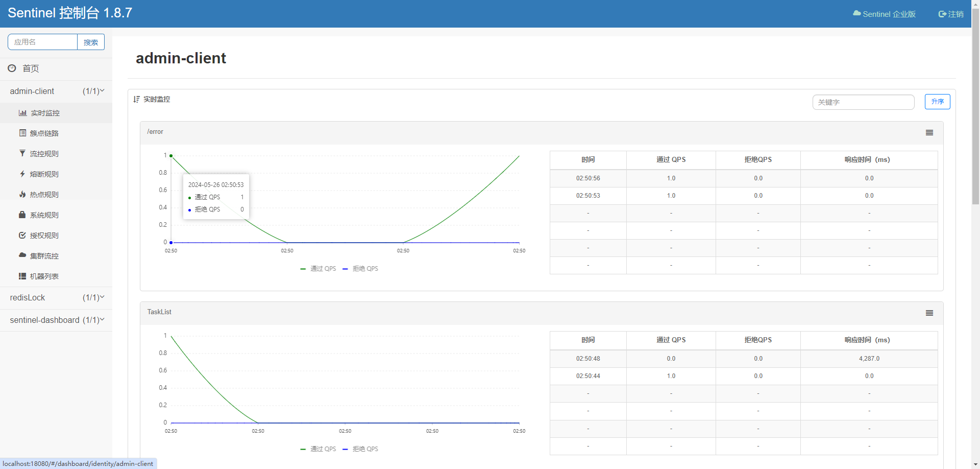The height and width of the screenshot is (469, 980).
Task: Click the /error resource title
Action: click(x=155, y=132)
